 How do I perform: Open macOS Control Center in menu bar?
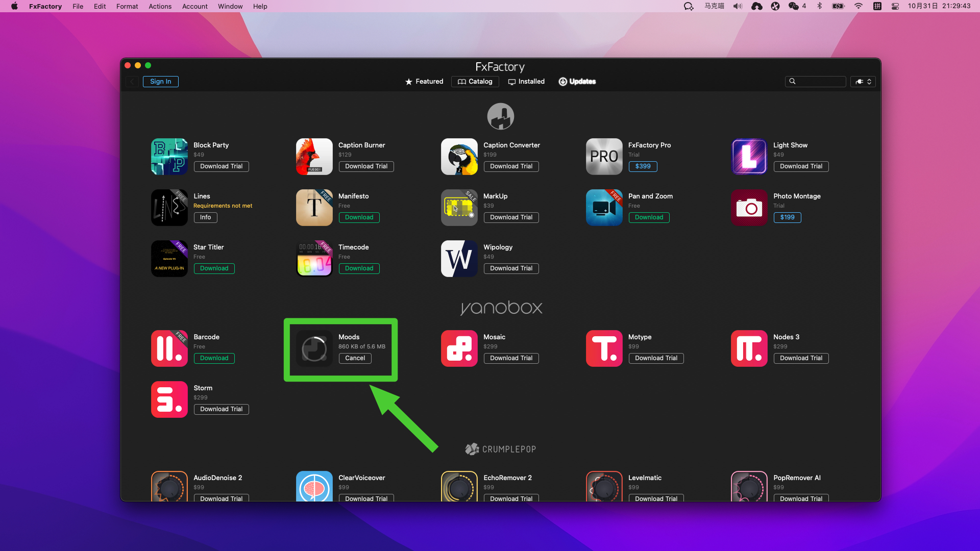(895, 6)
